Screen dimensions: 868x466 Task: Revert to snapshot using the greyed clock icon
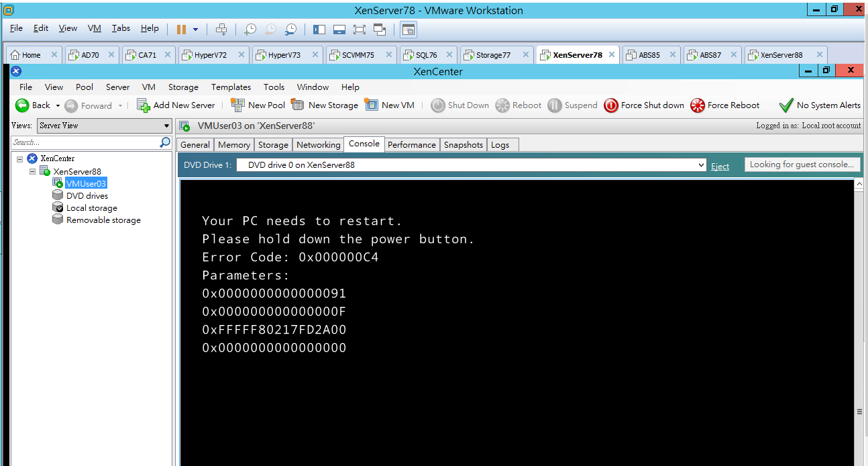click(270, 29)
